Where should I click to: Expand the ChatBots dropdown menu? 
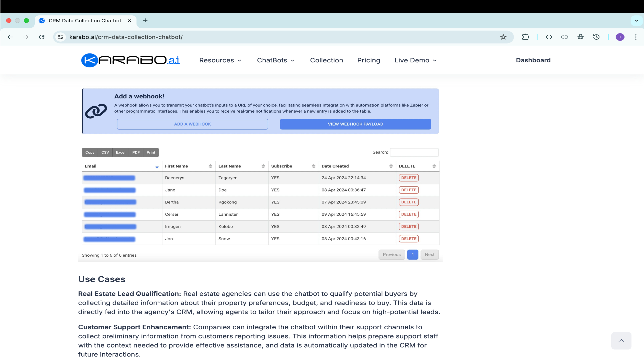point(275,60)
